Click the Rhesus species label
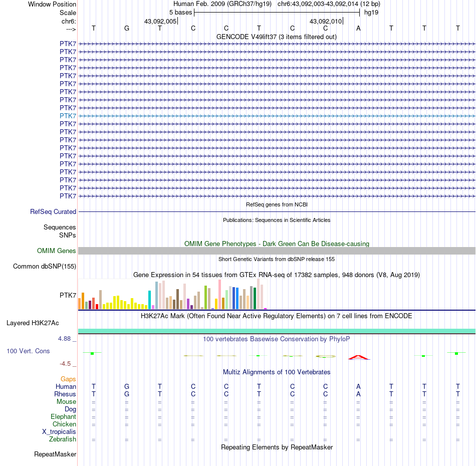The height and width of the screenshot is (466, 476). point(65,394)
